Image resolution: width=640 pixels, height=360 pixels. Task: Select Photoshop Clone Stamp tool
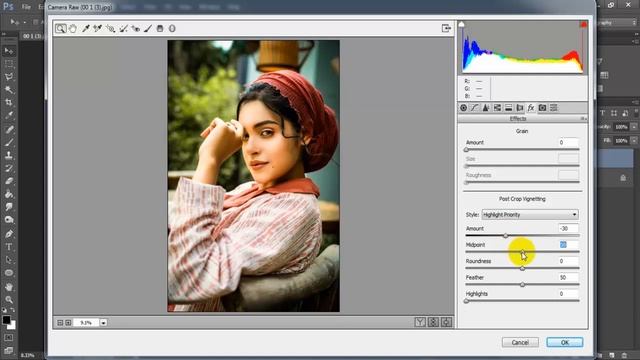[x=9, y=155]
